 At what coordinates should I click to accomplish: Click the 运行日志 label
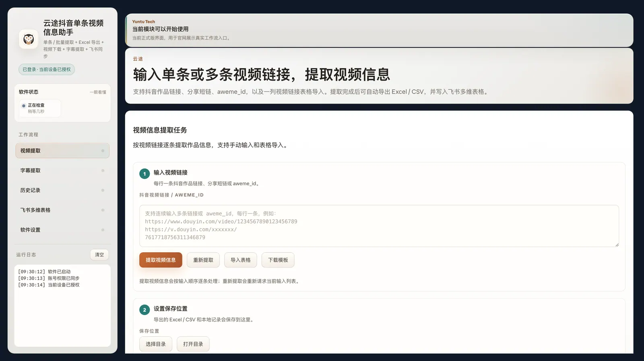tap(26, 255)
